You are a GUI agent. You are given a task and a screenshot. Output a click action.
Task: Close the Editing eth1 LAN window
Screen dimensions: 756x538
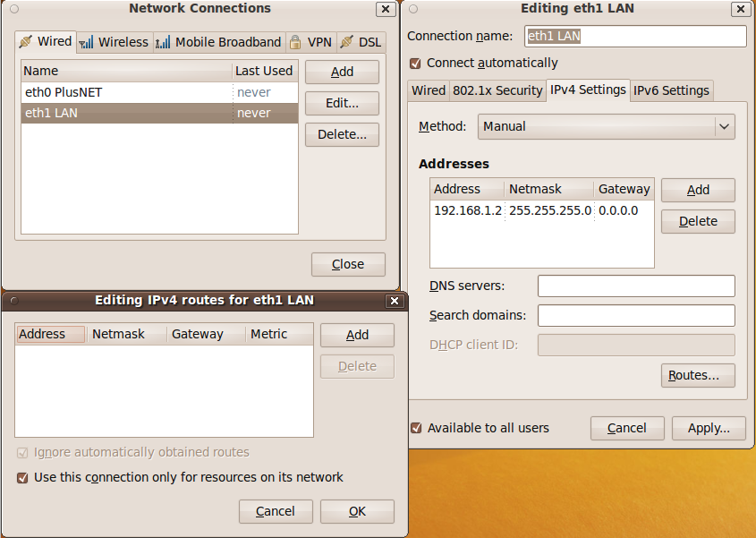click(741, 9)
